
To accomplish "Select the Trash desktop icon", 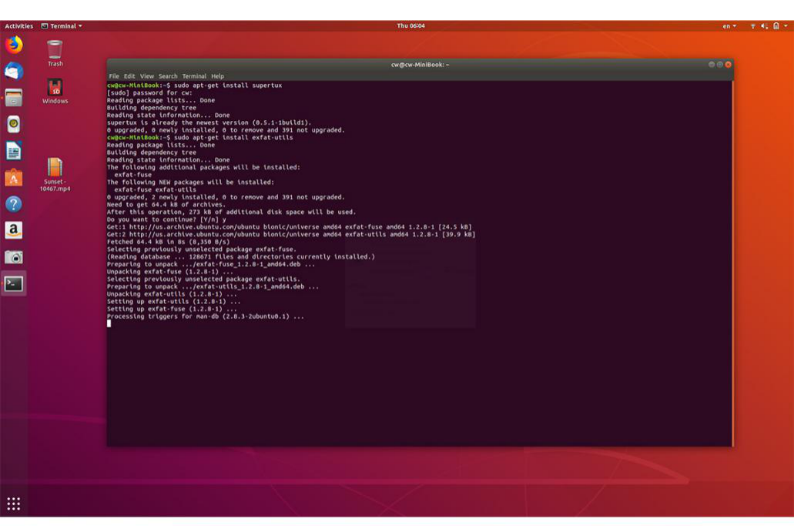I will point(55,53).
